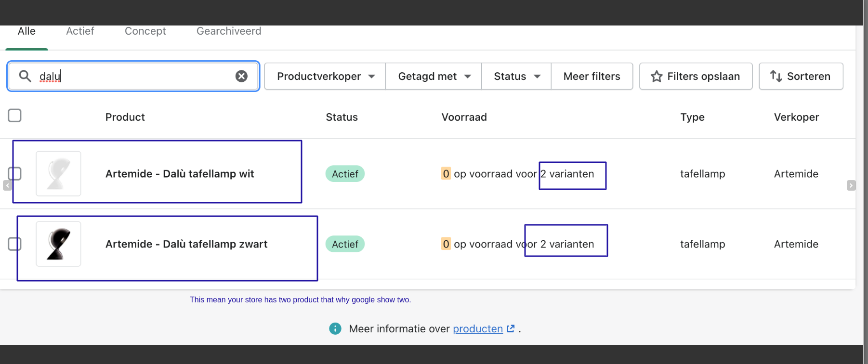Click the blue info circle icon

(335, 328)
